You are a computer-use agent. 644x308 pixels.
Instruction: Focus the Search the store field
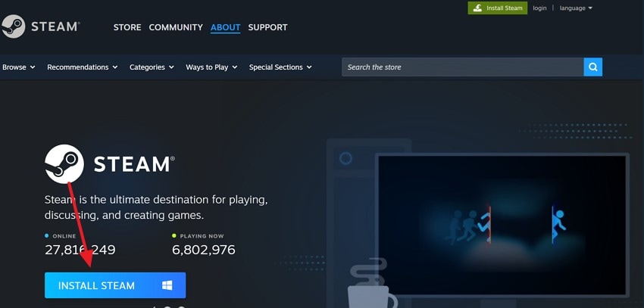click(x=462, y=67)
